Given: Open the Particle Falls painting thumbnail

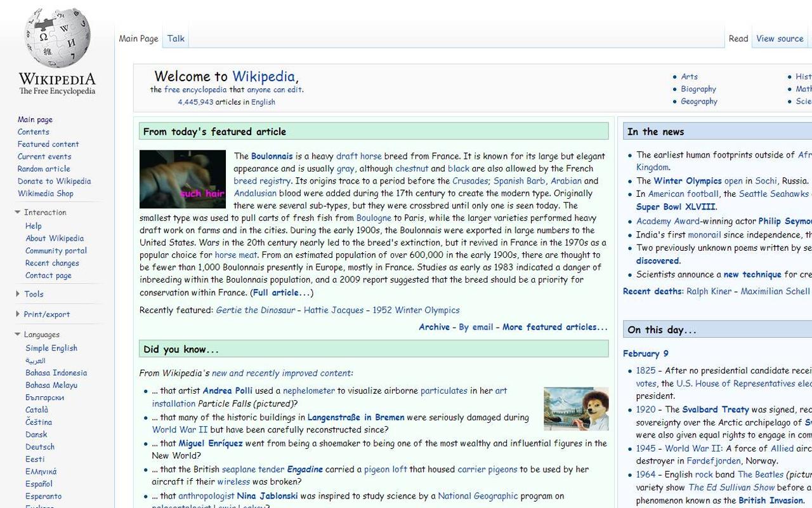Looking at the screenshot, I should 576,409.
